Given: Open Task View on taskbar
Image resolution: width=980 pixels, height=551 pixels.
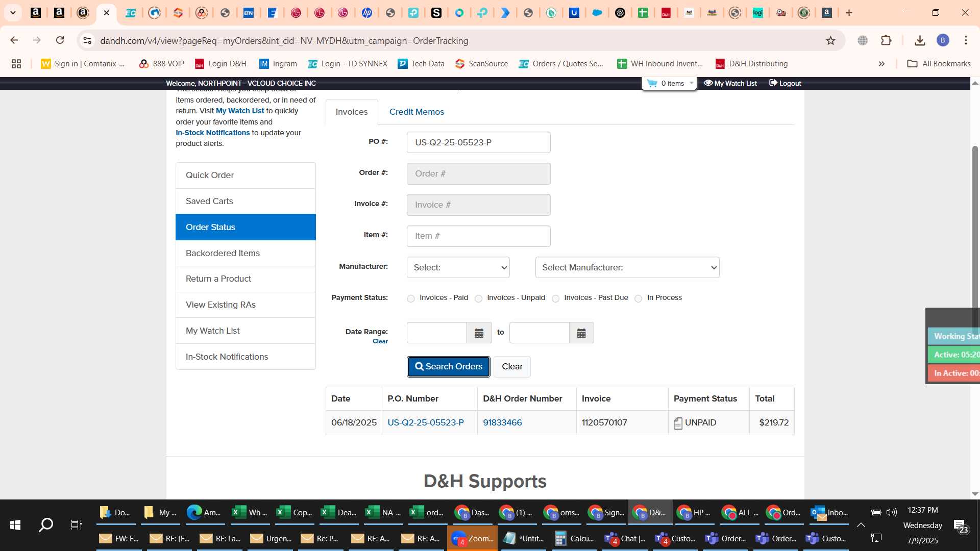Looking at the screenshot, I should click(76, 524).
